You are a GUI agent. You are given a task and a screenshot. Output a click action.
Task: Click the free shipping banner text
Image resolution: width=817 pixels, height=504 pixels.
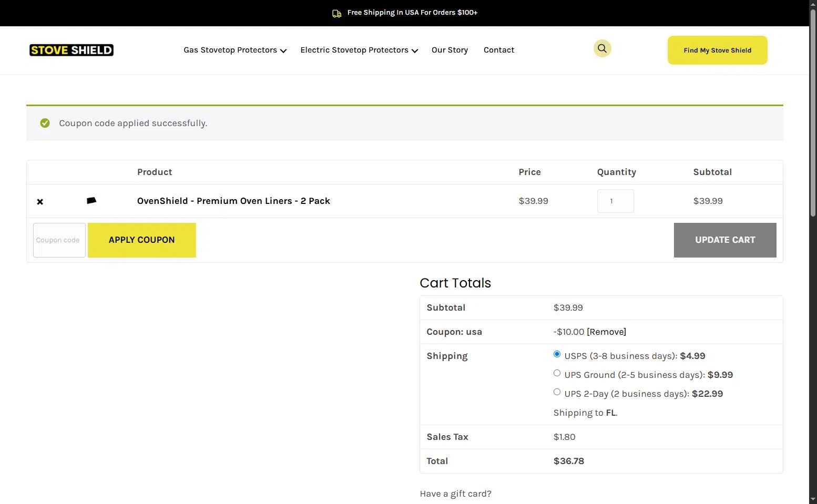pos(412,13)
